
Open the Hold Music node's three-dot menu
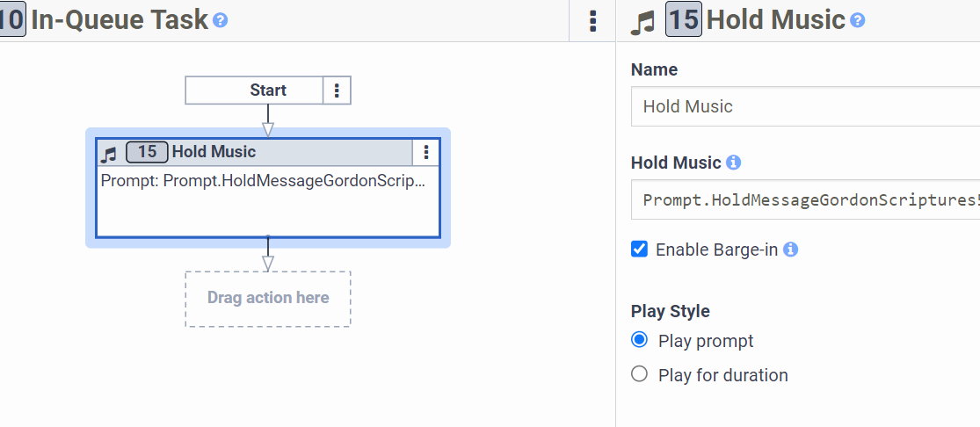(426, 152)
